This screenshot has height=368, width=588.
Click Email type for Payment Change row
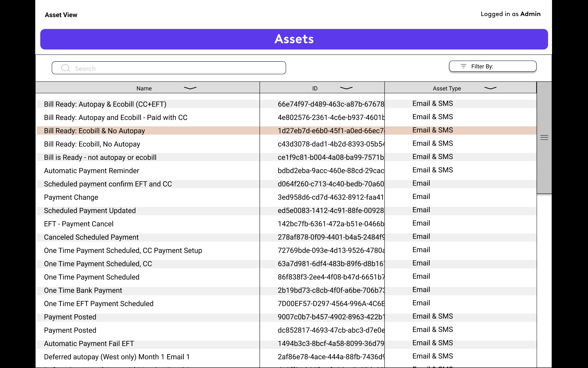click(421, 196)
